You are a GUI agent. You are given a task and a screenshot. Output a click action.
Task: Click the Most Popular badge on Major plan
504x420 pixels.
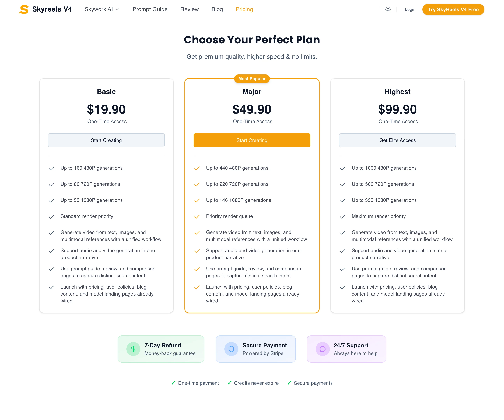(252, 79)
